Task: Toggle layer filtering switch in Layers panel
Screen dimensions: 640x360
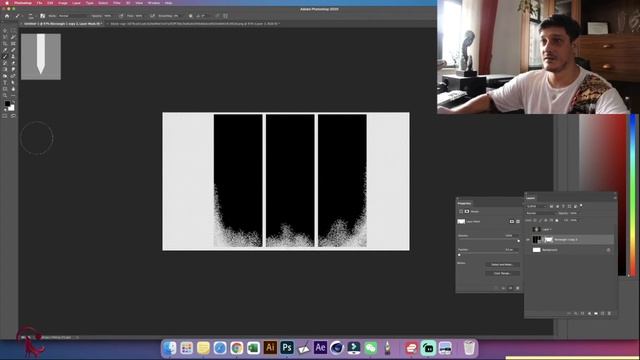Action: (x=581, y=205)
